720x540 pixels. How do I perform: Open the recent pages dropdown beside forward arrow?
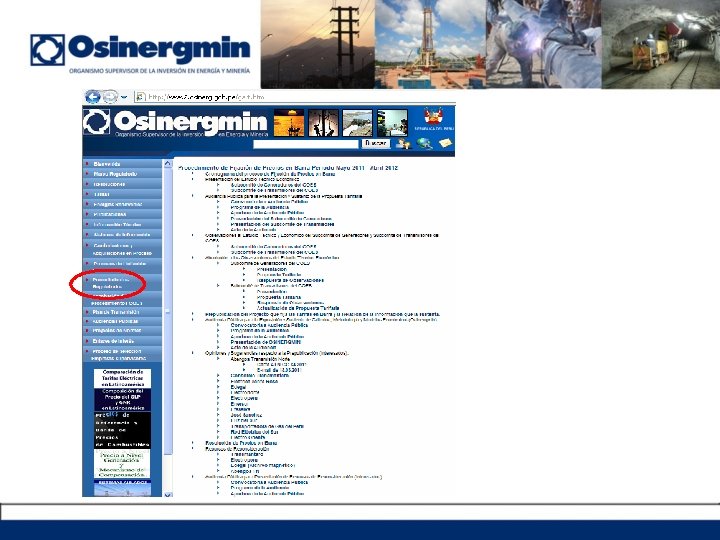tap(124, 97)
